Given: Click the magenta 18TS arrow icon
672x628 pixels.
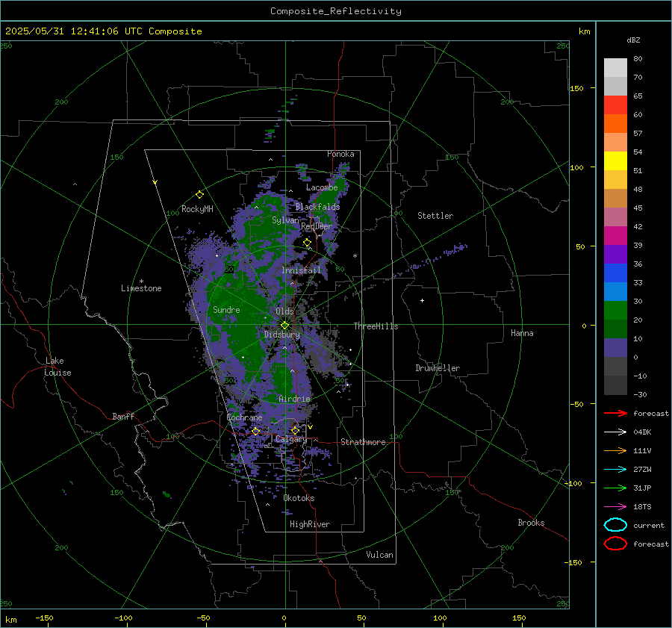Looking at the screenshot, I should (x=615, y=507).
